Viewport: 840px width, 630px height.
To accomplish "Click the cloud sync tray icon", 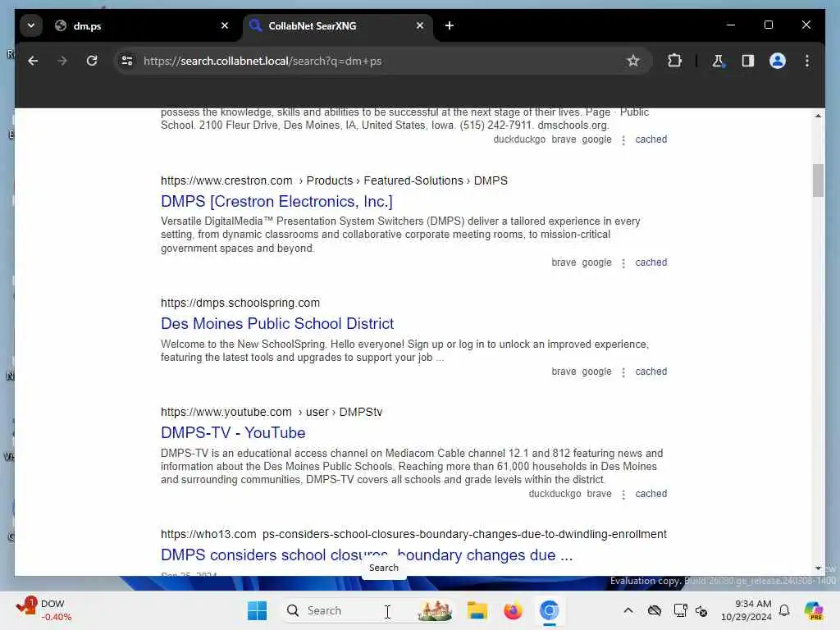I will tap(654, 610).
